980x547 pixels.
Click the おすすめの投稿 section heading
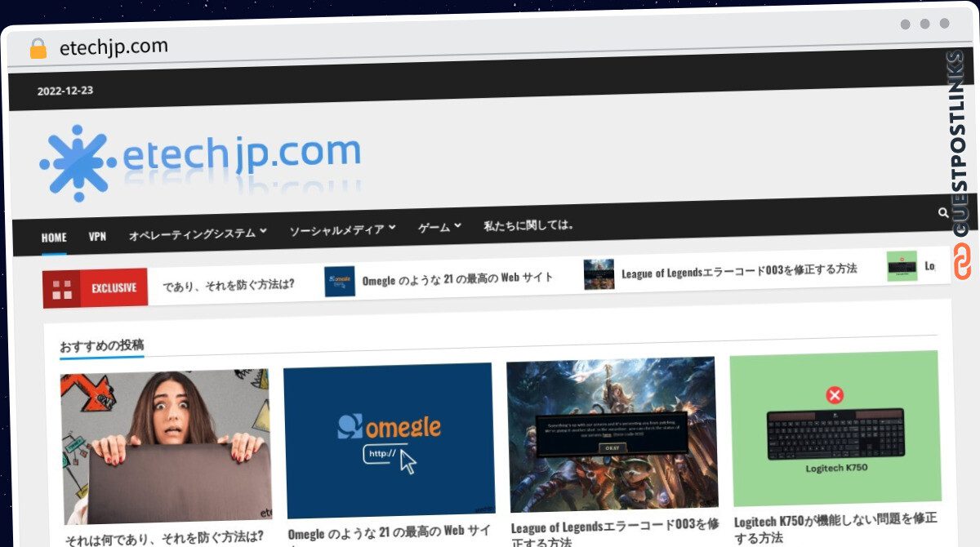point(102,345)
